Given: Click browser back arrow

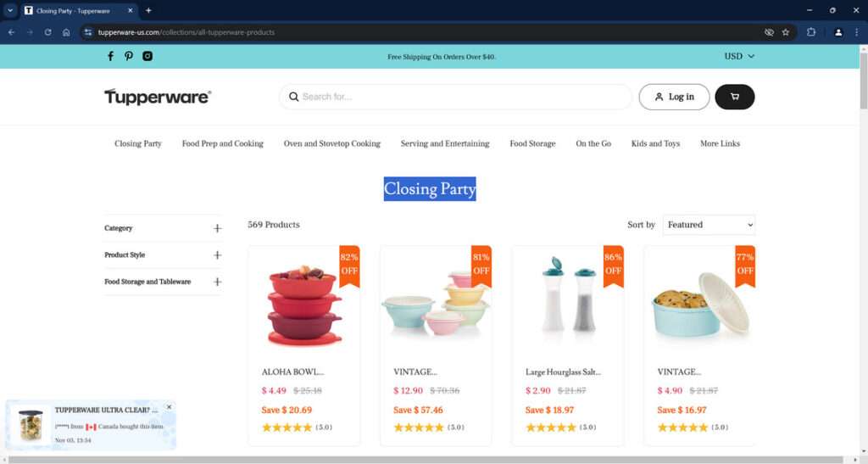Looking at the screenshot, I should [x=11, y=32].
